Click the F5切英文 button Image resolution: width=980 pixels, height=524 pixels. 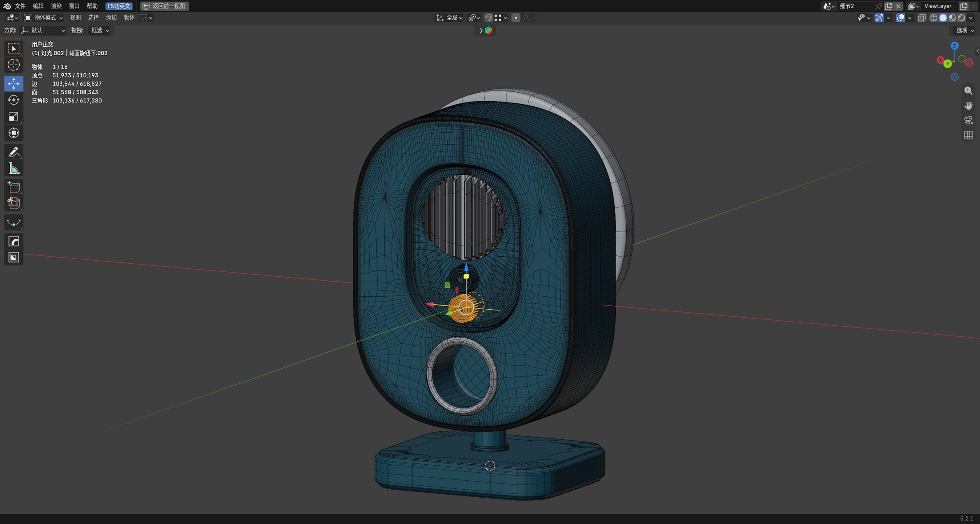tap(119, 6)
